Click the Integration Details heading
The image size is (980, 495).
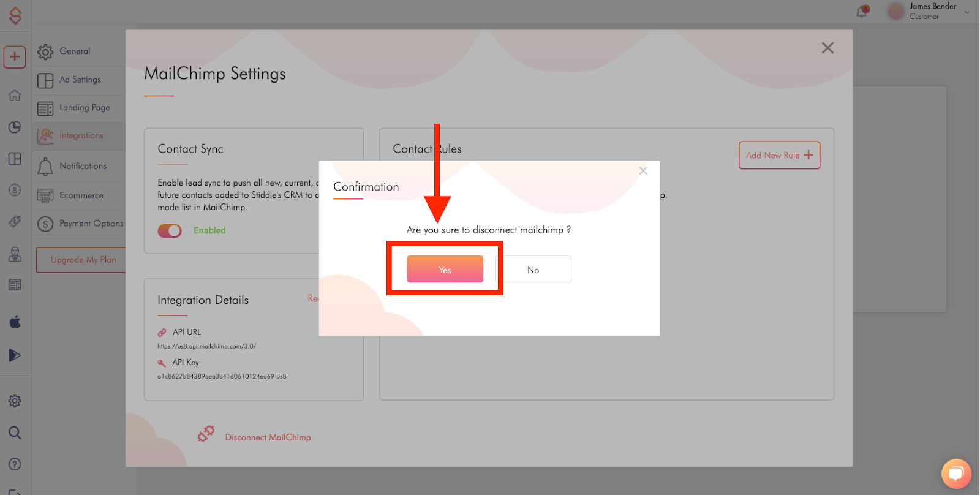pyautogui.click(x=203, y=300)
